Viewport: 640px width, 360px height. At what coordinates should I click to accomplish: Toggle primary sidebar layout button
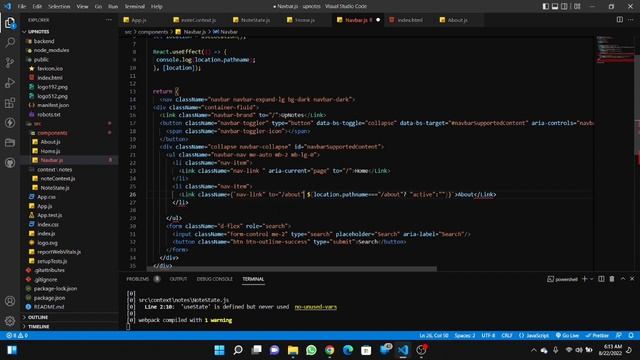(x=546, y=6)
